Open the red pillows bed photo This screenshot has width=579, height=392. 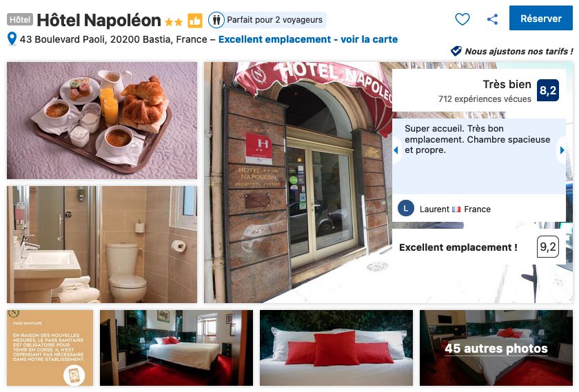click(x=336, y=348)
